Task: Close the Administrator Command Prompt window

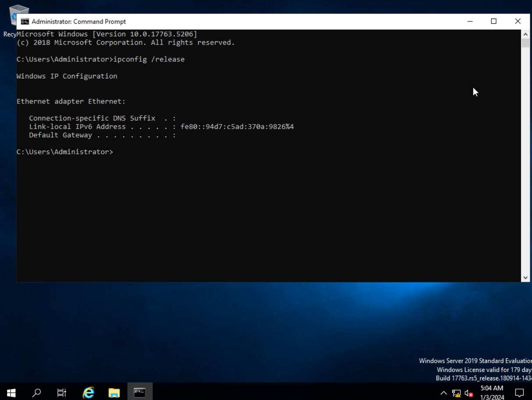Action: click(x=518, y=21)
